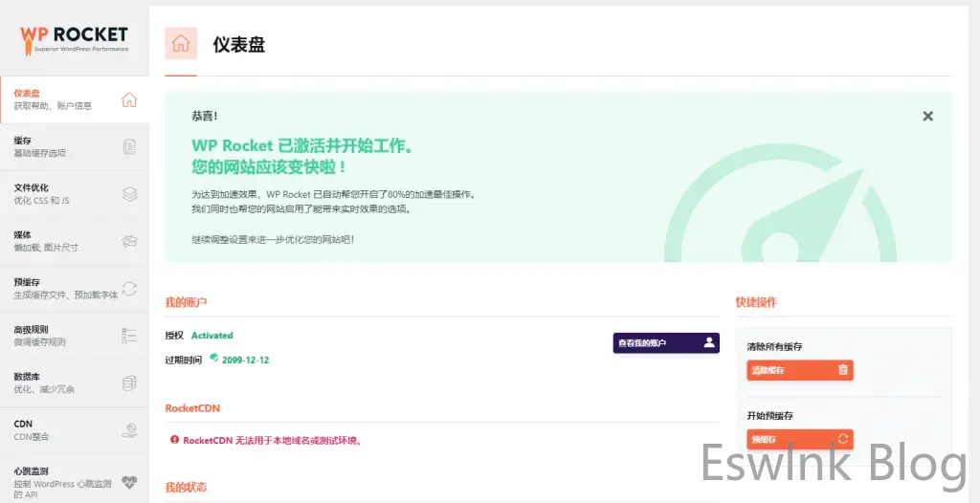Screen dimensions: 980x503
Task: Click the 媒体 image icon in sidebar
Action: coord(129,241)
